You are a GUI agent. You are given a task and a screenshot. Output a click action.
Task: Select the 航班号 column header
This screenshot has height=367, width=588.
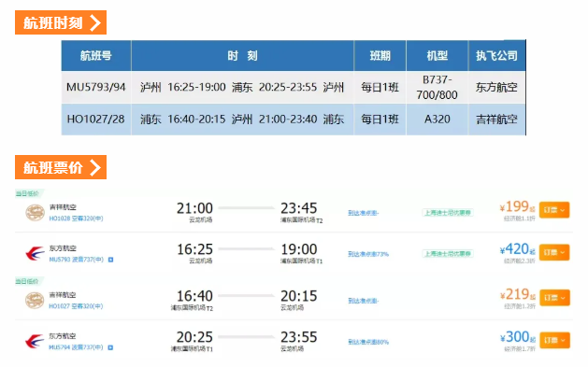pos(96,56)
